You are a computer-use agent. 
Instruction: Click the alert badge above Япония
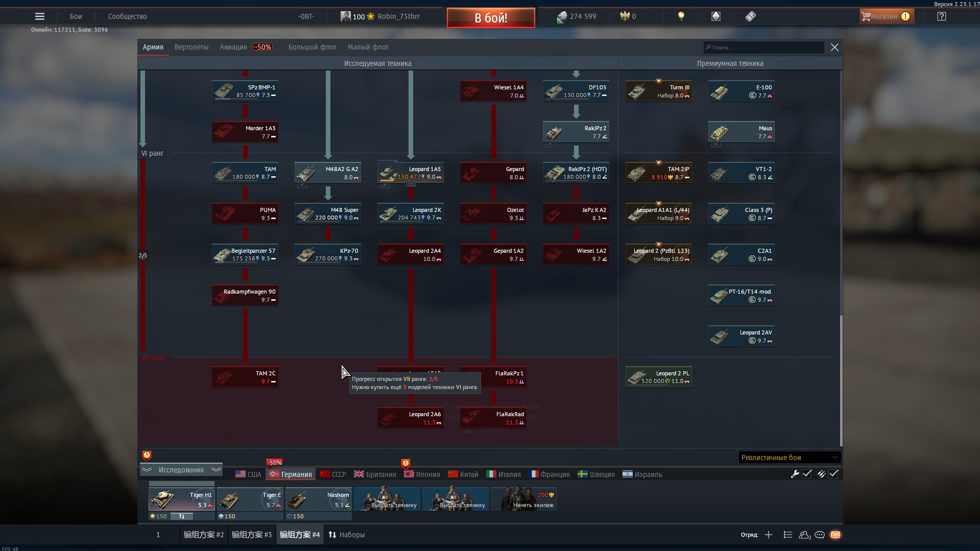point(405,464)
